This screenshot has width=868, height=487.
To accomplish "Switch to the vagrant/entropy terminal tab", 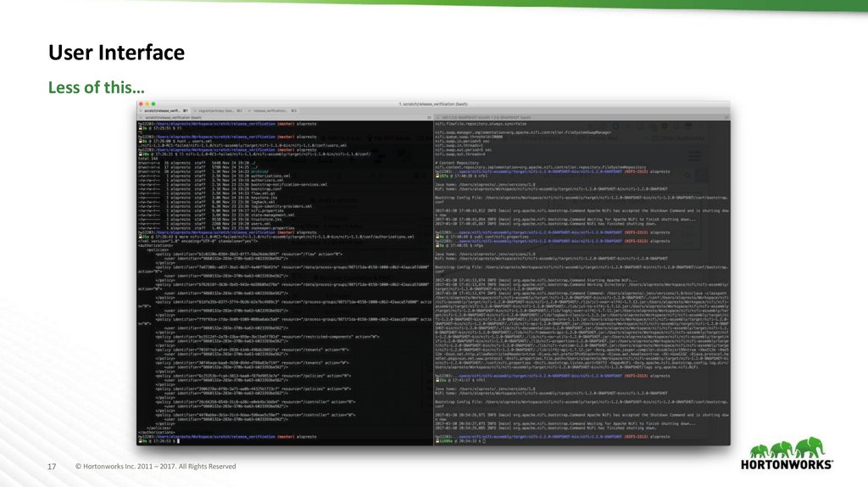I will 218,111.
